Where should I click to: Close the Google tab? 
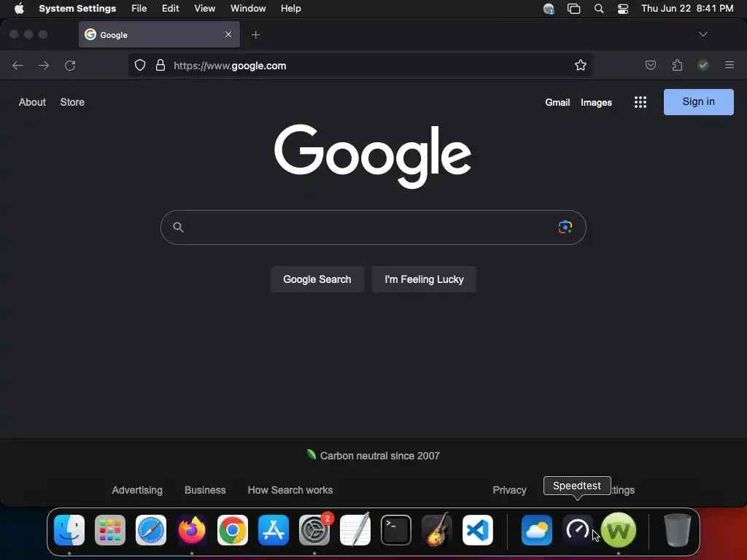click(228, 34)
